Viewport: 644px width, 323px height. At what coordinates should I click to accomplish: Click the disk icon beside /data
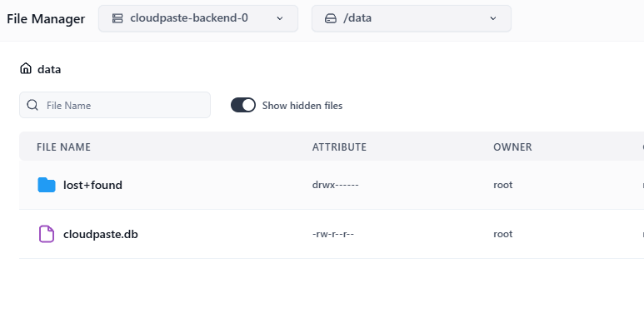[x=331, y=18]
